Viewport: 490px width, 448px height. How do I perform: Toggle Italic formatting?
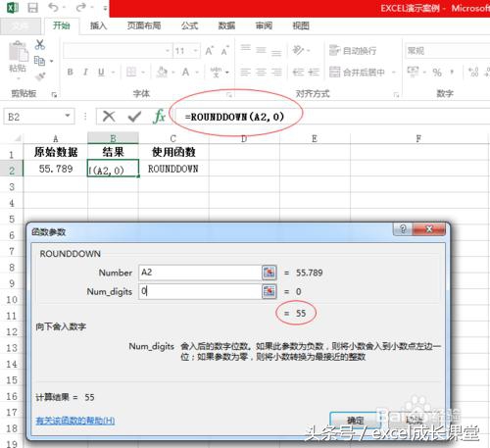[x=85, y=72]
